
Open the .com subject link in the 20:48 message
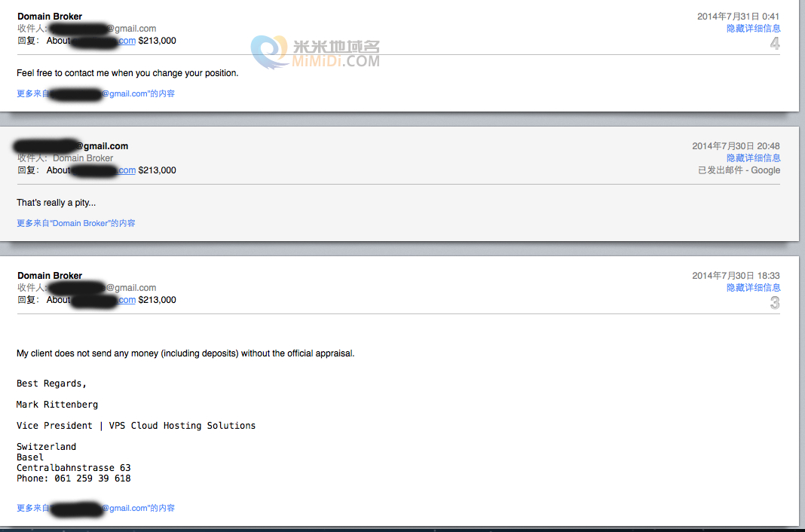pyautogui.click(x=126, y=170)
